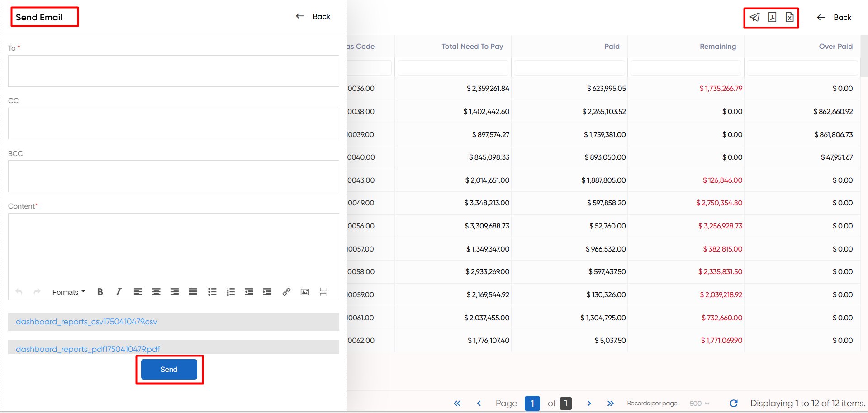Redo edit in content editor
The height and width of the screenshot is (413, 868).
[37, 292]
